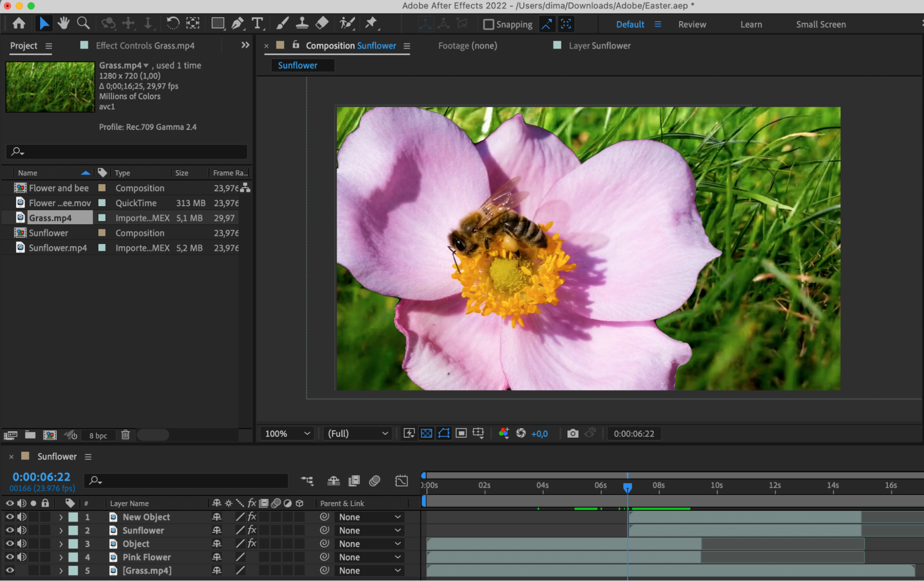Expand the New Object layer properties
The image size is (924, 581).
(x=61, y=517)
